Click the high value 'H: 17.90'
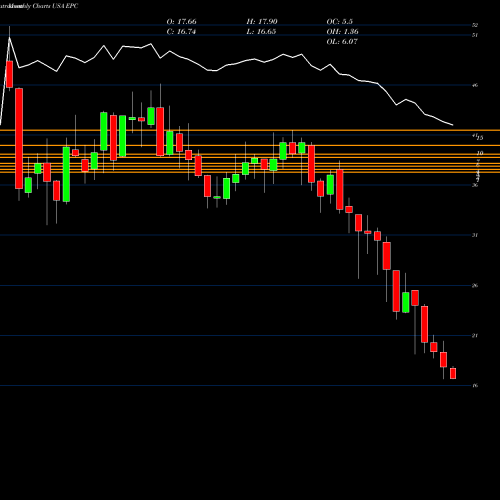Viewport: 500px width, 500px height. [262, 22]
